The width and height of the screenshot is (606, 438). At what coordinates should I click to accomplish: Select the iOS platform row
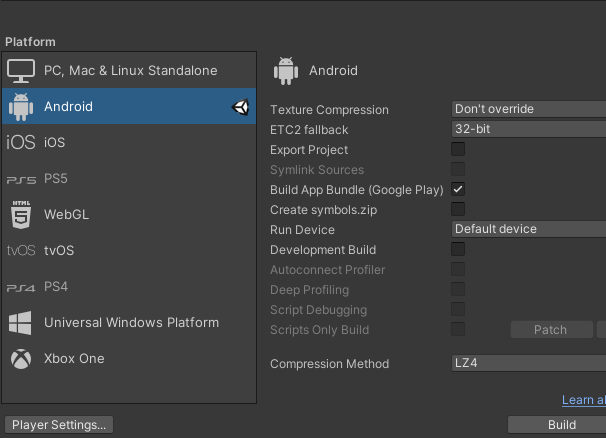coord(129,142)
